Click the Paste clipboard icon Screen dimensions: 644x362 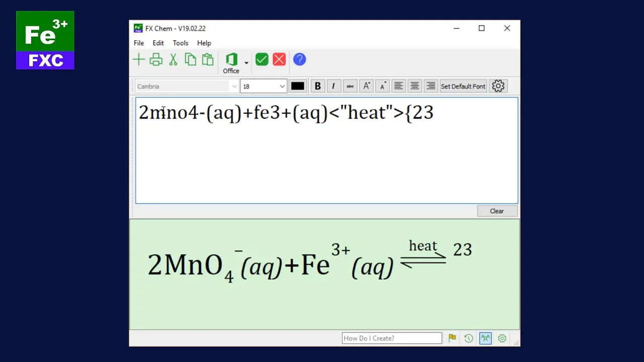[207, 60]
